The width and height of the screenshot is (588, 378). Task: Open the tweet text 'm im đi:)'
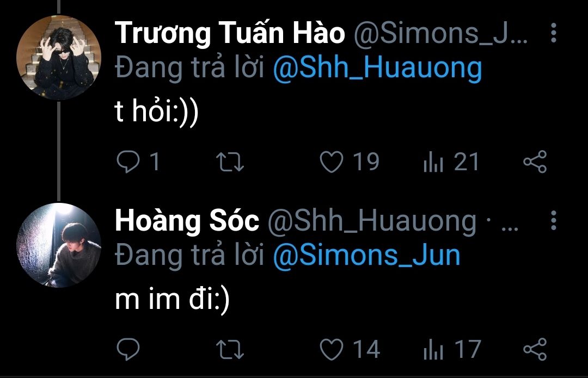coord(172,299)
